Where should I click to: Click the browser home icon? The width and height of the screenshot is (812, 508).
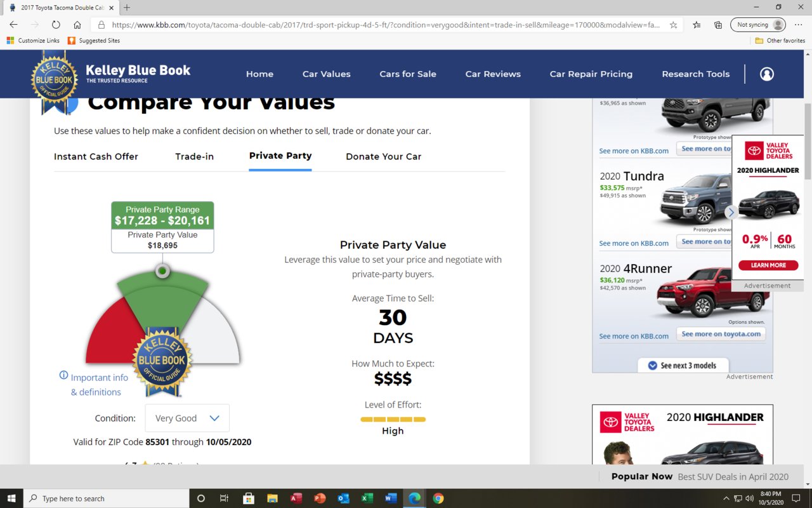[77, 25]
